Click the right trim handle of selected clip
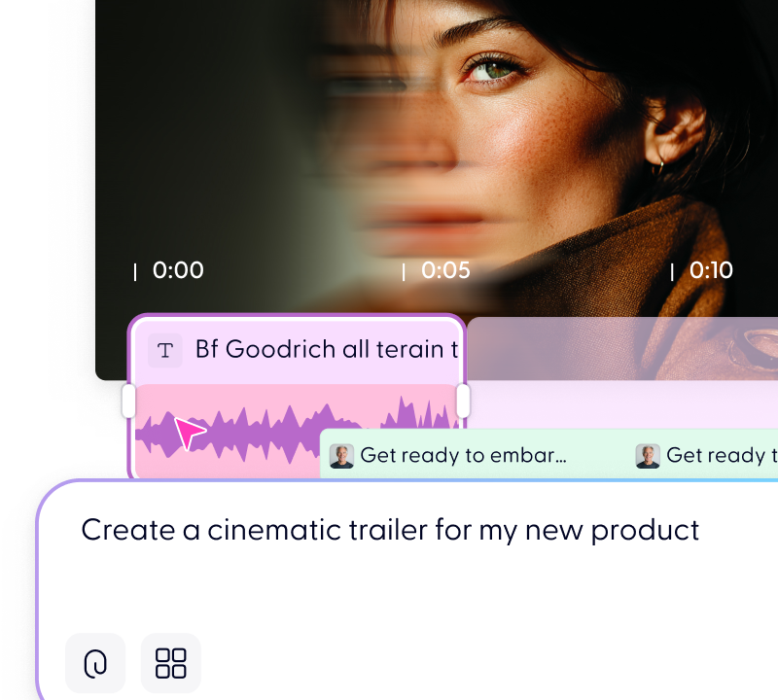This screenshot has width=778, height=700. pyautogui.click(x=463, y=401)
